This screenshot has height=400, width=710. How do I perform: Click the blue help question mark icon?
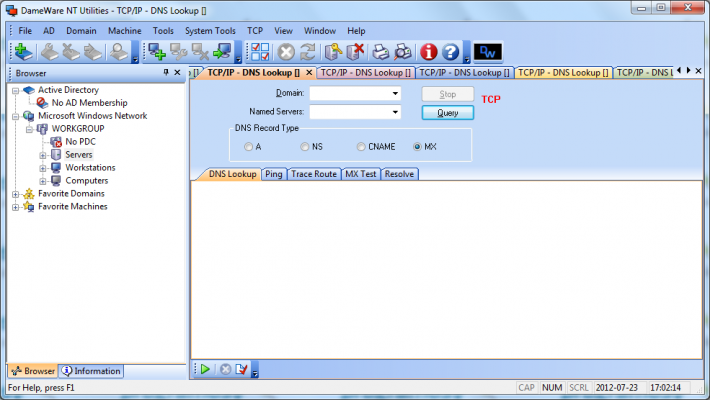point(450,52)
